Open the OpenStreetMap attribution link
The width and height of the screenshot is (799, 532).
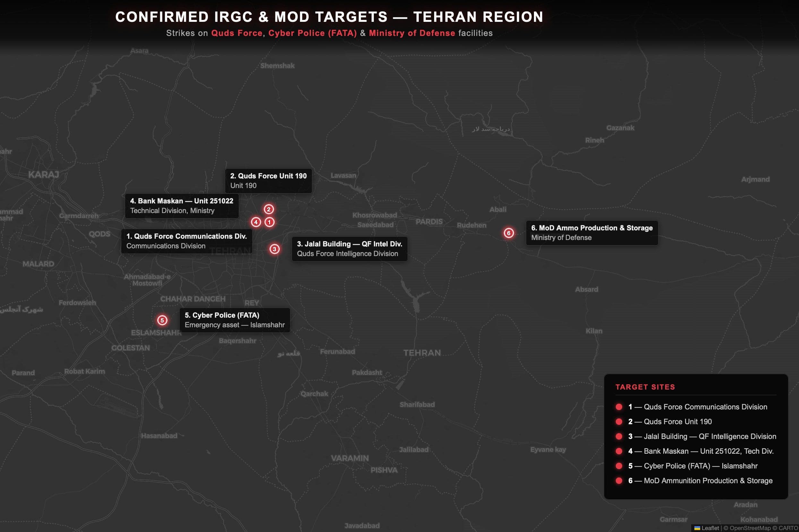[x=750, y=528]
